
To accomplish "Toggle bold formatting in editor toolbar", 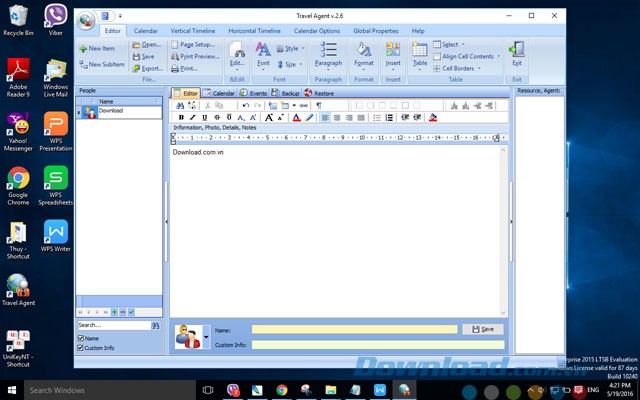I will 180,117.
